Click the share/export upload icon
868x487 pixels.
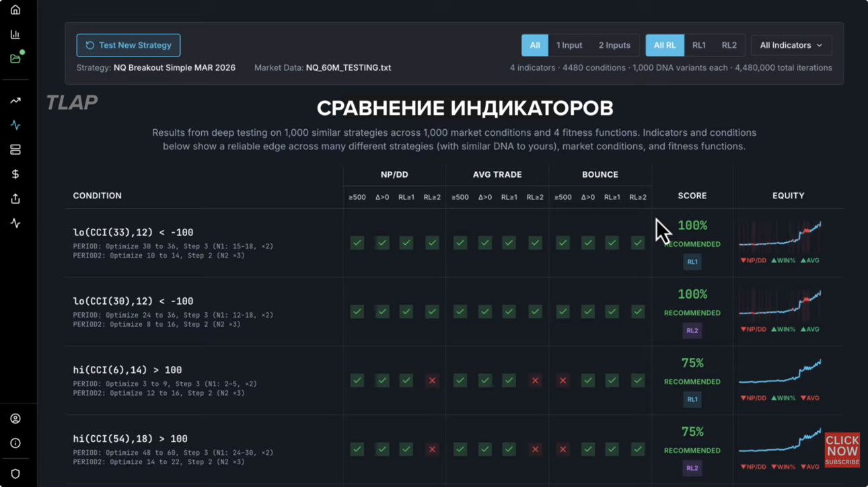click(15, 198)
